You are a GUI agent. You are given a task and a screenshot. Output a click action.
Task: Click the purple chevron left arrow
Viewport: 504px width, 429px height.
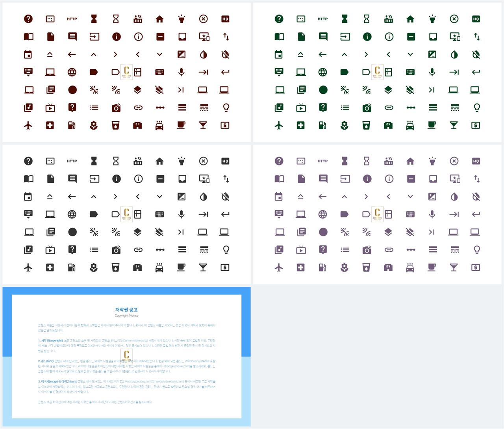tap(388, 197)
